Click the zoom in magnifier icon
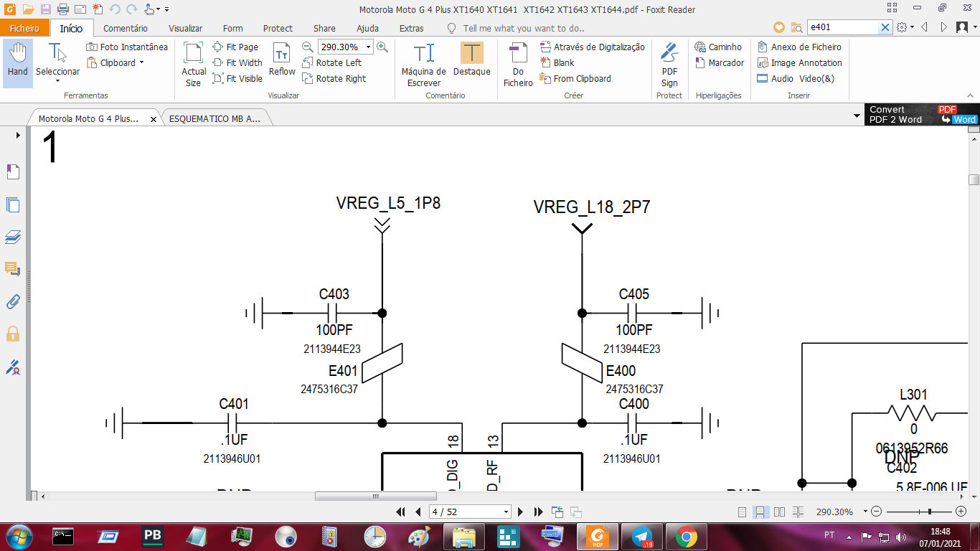 click(382, 47)
